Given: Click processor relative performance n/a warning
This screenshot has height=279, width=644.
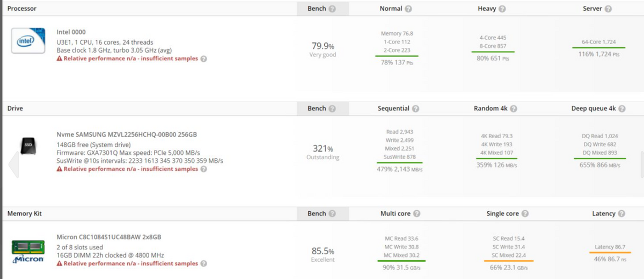Looking at the screenshot, I should (127, 59).
